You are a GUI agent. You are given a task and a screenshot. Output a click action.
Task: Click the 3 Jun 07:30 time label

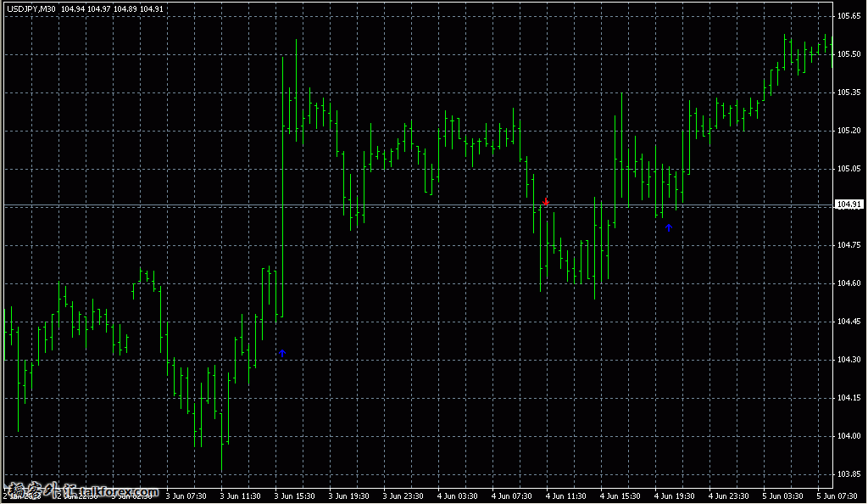coord(186,496)
